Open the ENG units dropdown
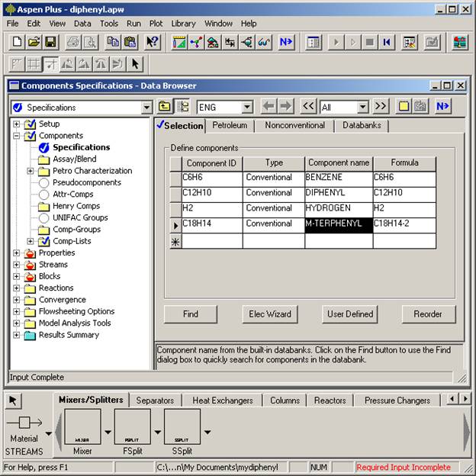The image size is (476, 476). pos(246,108)
